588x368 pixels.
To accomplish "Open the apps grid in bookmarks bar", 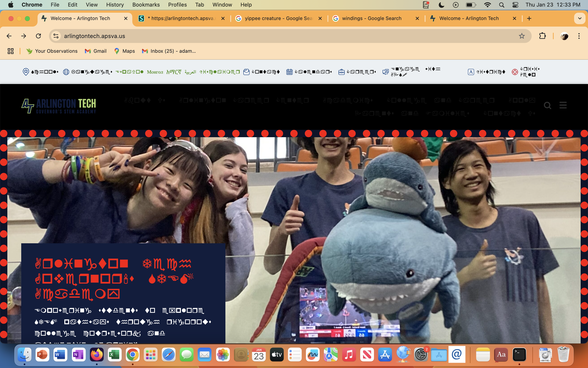I will [10, 51].
